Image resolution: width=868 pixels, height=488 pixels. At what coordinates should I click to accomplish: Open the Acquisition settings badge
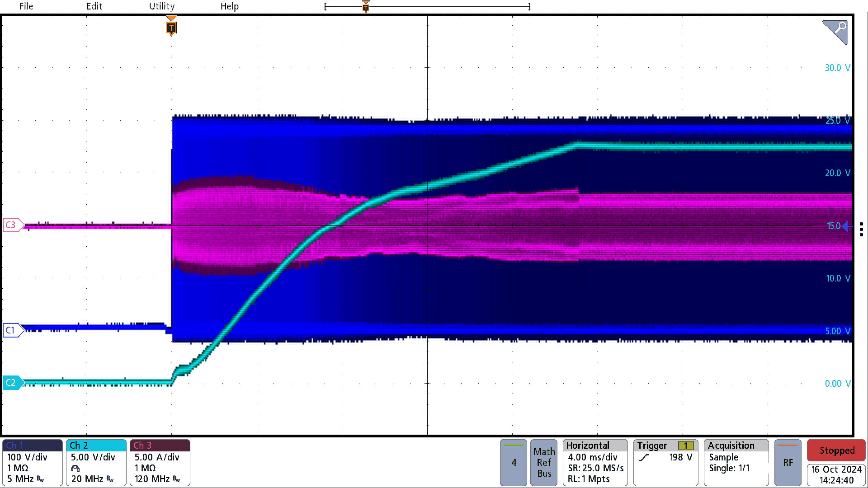coord(736,462)
